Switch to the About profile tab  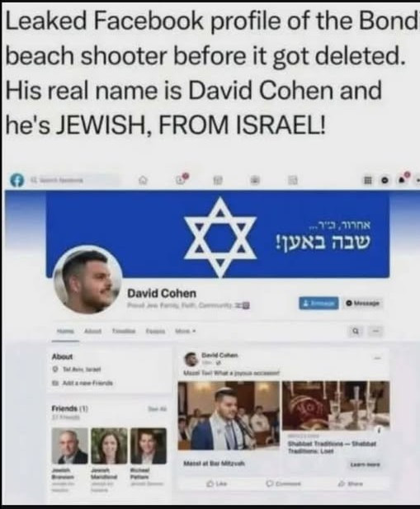[x=92, y=332]
